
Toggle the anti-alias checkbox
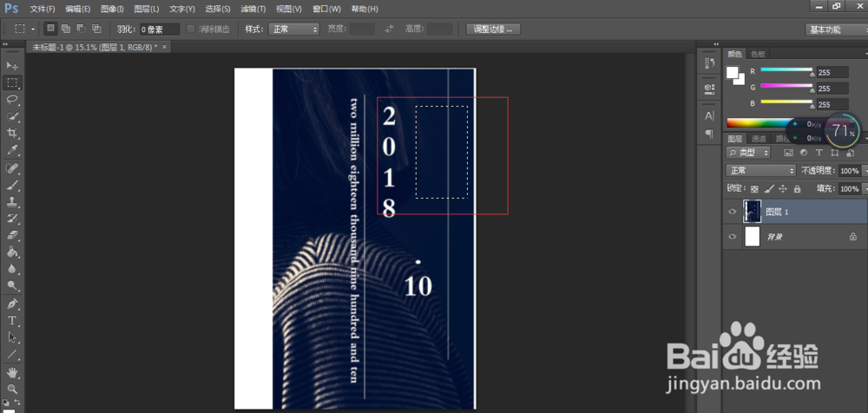[191, 29]
